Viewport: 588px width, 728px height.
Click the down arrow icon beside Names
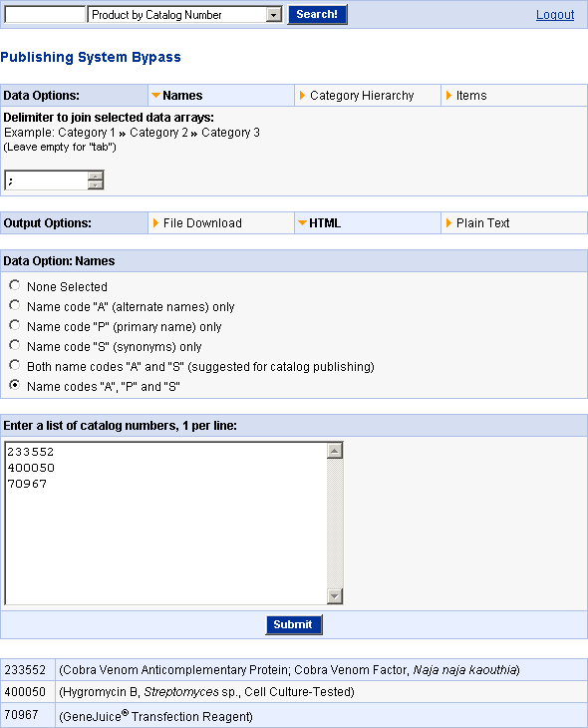[x=155, y=95]
